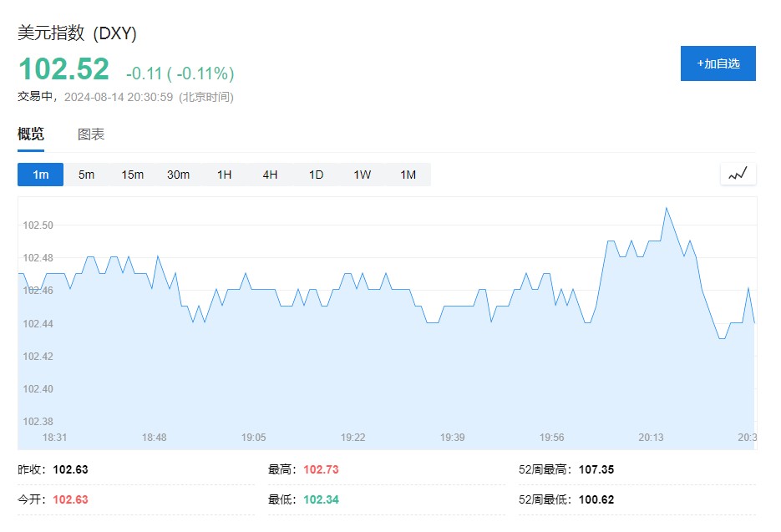Select the 5m interval
This screenshot has width=781, height=532.
pos(86,175)
